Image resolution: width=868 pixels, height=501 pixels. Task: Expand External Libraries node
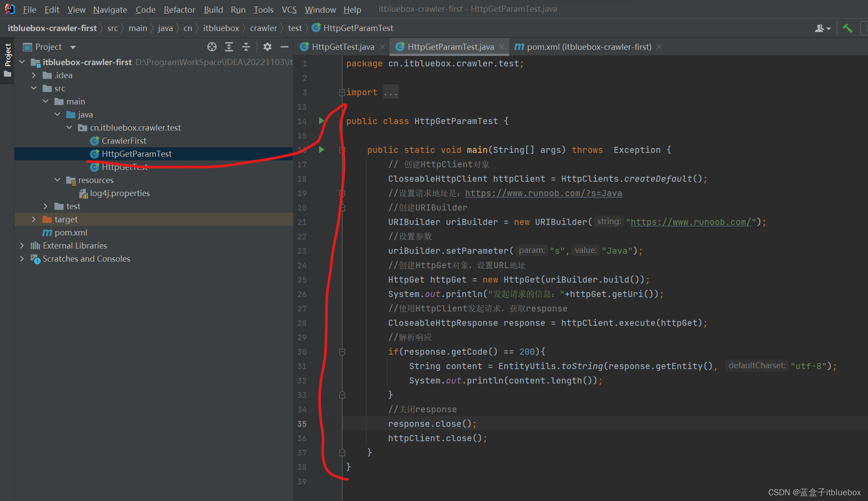tap(22, 245)
